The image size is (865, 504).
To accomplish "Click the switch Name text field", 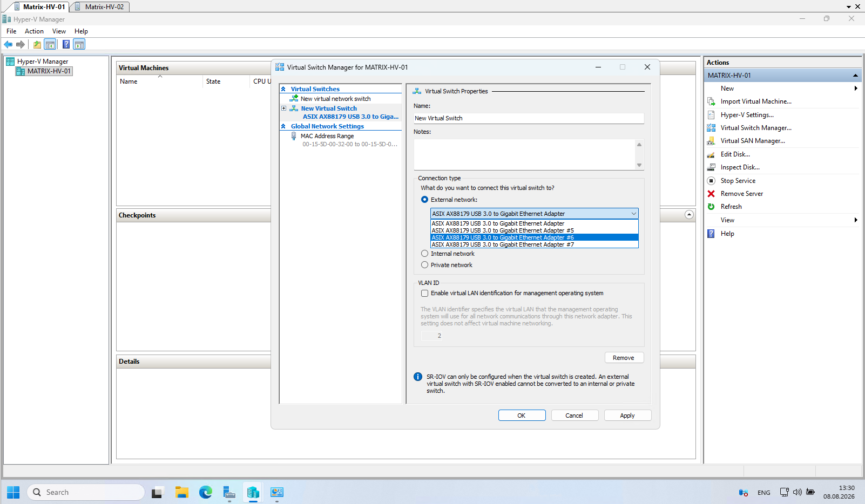I will 529,118.
